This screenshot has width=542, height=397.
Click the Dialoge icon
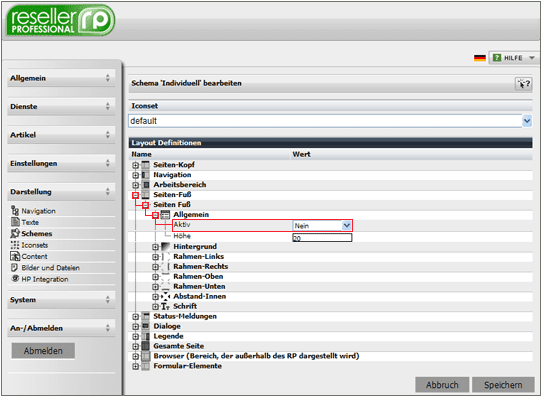146,326
